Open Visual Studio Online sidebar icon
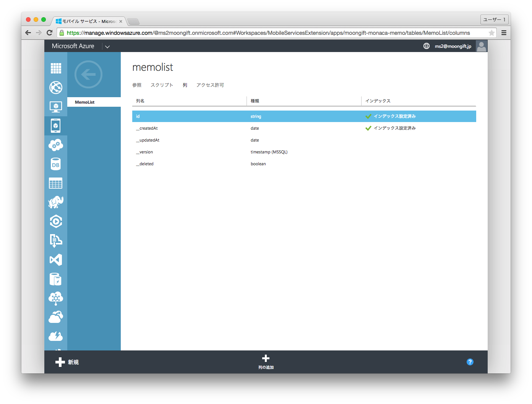The height and width of the screenshot is (404, 532). point(56,260)
